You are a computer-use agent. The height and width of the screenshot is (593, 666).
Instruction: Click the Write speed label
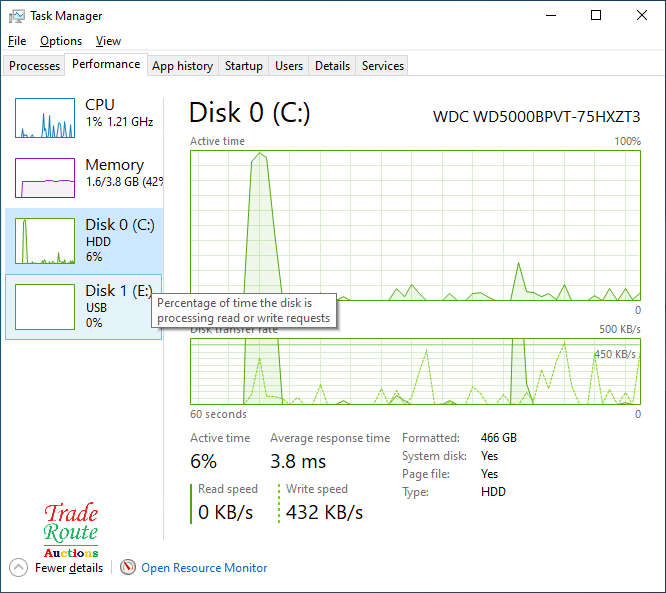(317, 489)
